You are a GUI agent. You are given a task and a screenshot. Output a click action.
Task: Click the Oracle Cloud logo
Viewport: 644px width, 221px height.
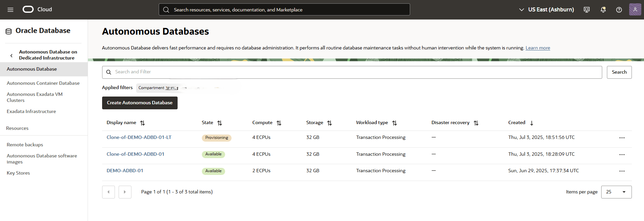coord(37,9)
